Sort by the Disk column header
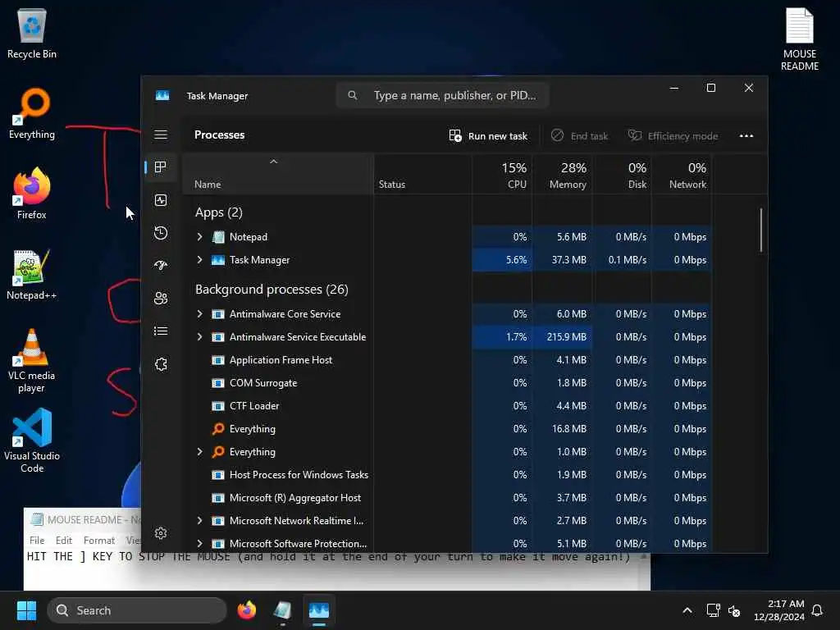The height and width of the screenshot is (630, 840). coord(623,176)
